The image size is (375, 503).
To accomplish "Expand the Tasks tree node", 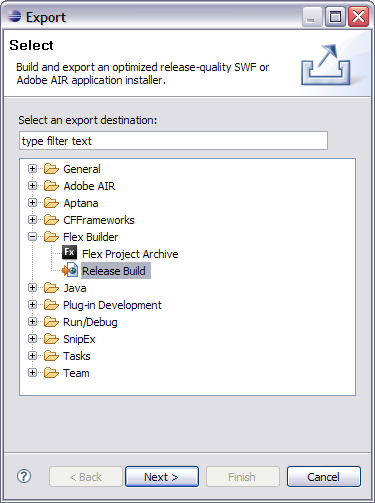I will 32,355.
